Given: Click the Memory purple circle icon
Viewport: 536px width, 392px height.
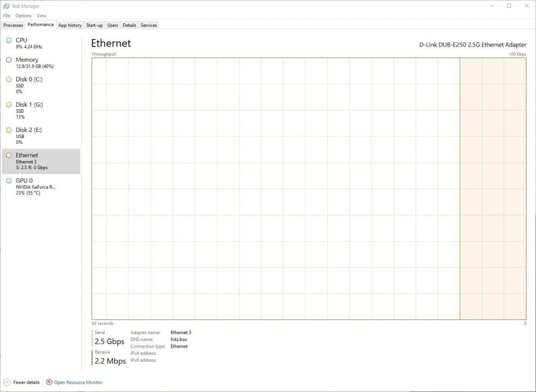Looking at the screenshot, I should click(x=9, y=60).
